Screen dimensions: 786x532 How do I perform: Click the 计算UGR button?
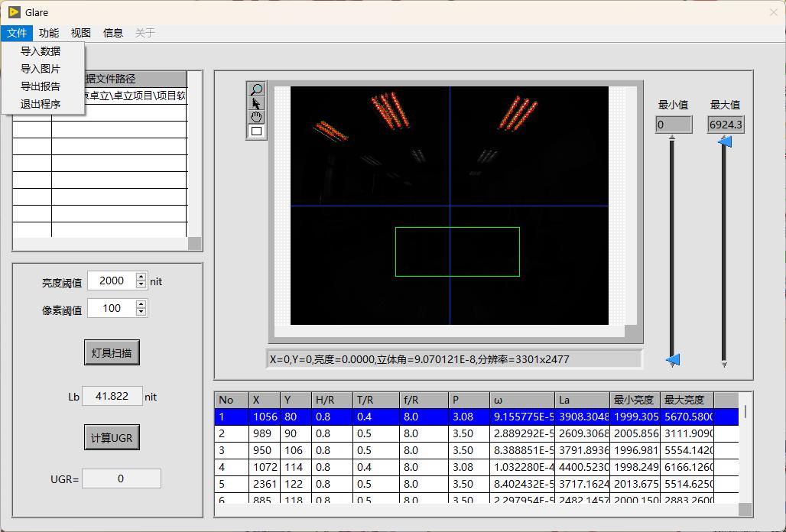click(x=112, y=438)
